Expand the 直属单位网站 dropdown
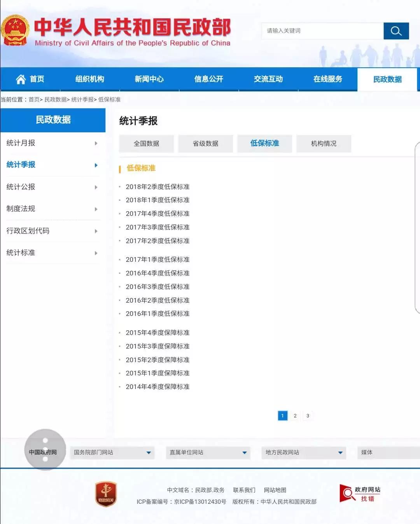 (208, 452)
